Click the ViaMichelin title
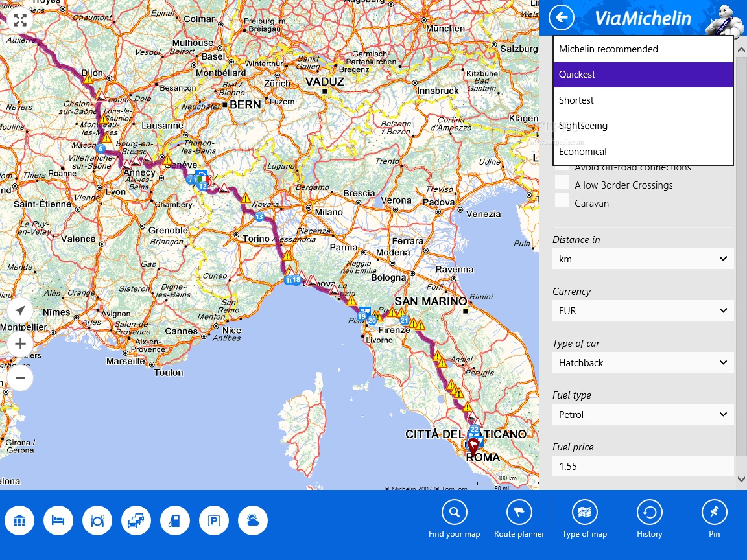 pos(643,19)
